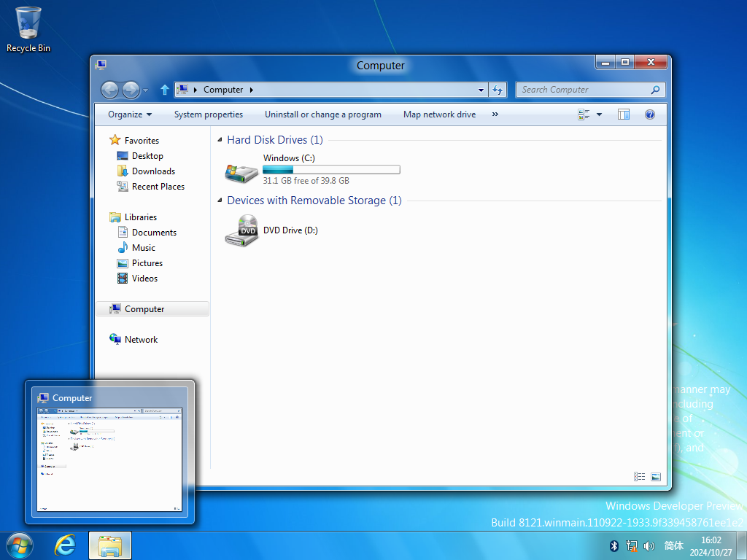This screenshot has height=560, width=747.
Task: Click the Computer window title bar icon
Action: pyautogui.click(x=101, y=65)
